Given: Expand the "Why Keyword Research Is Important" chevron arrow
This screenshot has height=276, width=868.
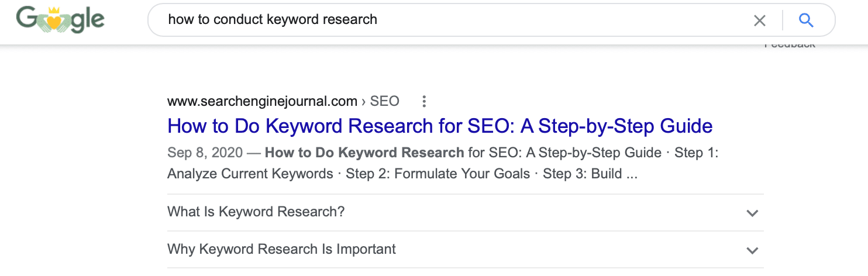Looking at the screenshot, I should click(x=752, y=250).
